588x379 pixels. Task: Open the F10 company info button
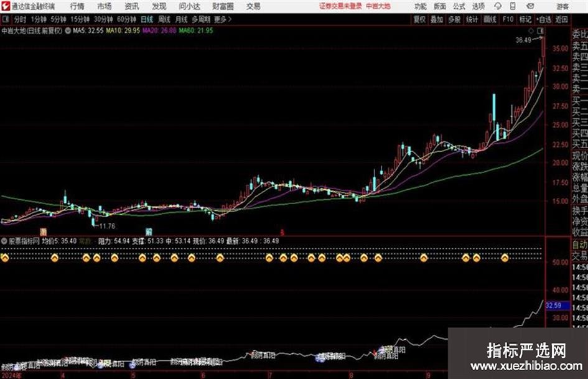tap(508, 19)
